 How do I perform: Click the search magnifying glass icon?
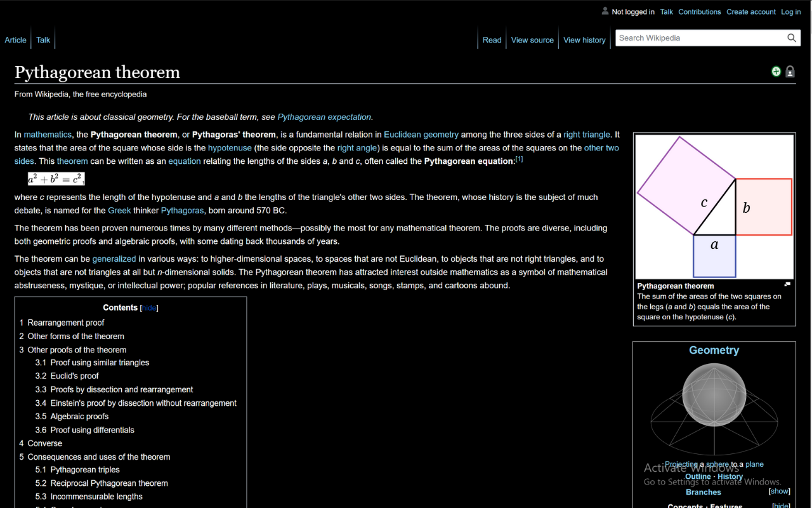coord(792,38)
